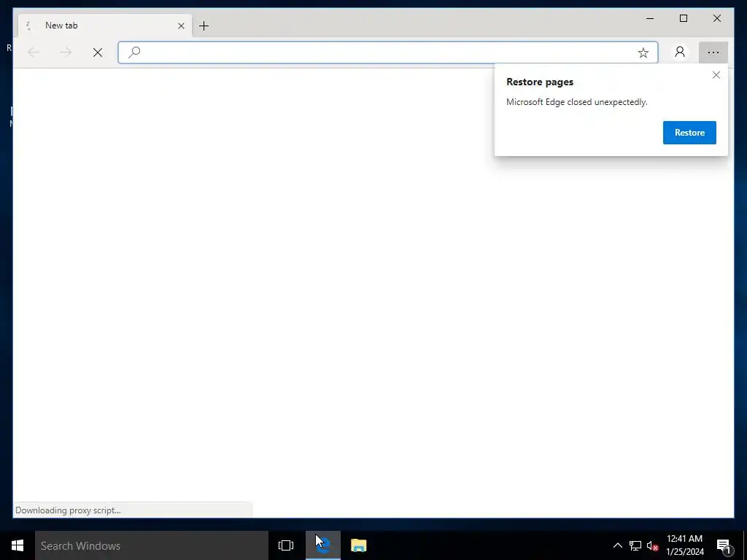Click 'Downloading proxy script...' status text
The image size is (747, 560).
tap(68, 510)
